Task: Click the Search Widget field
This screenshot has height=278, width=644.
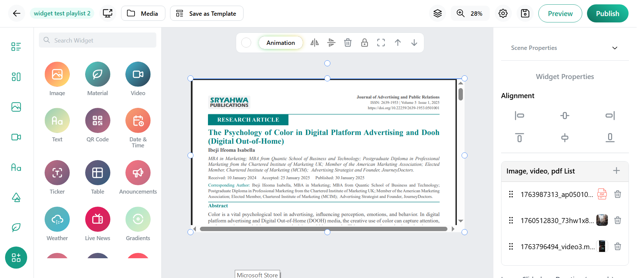Action: pyautogui.click(x=98, y=40)
